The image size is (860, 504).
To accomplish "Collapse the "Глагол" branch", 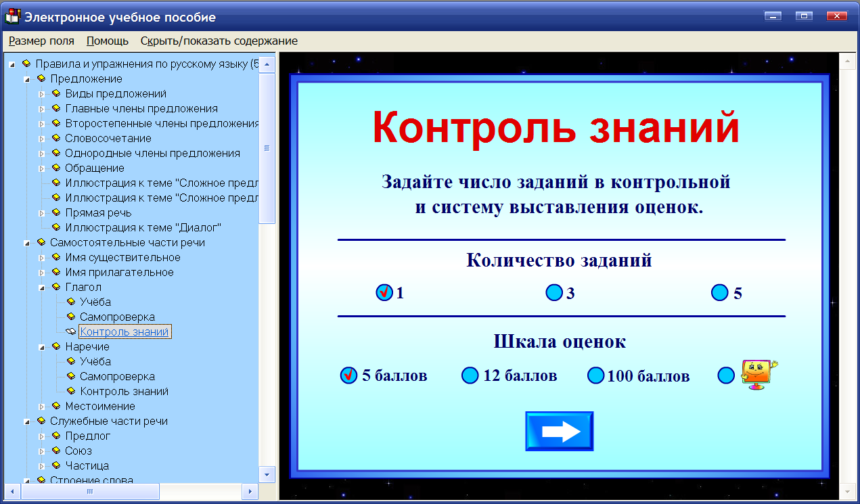I will (x=42, y=287).
